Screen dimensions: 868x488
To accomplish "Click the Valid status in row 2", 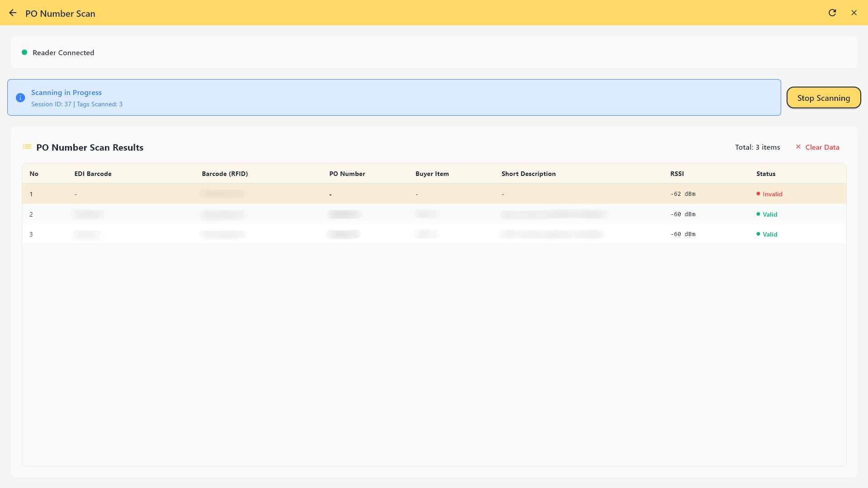I will click(769, 214).
